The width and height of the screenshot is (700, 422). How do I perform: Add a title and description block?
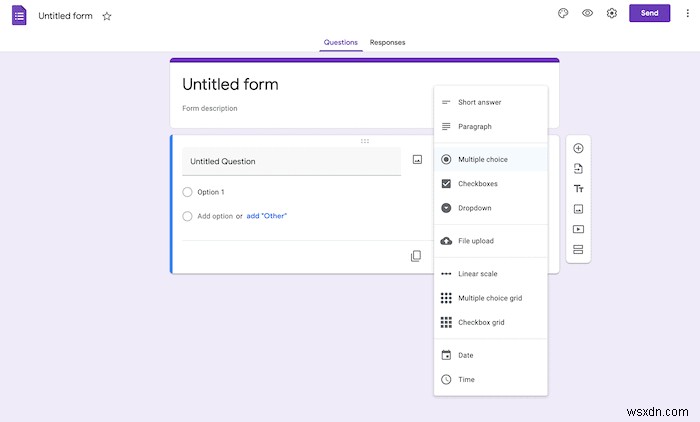(578, 188)
